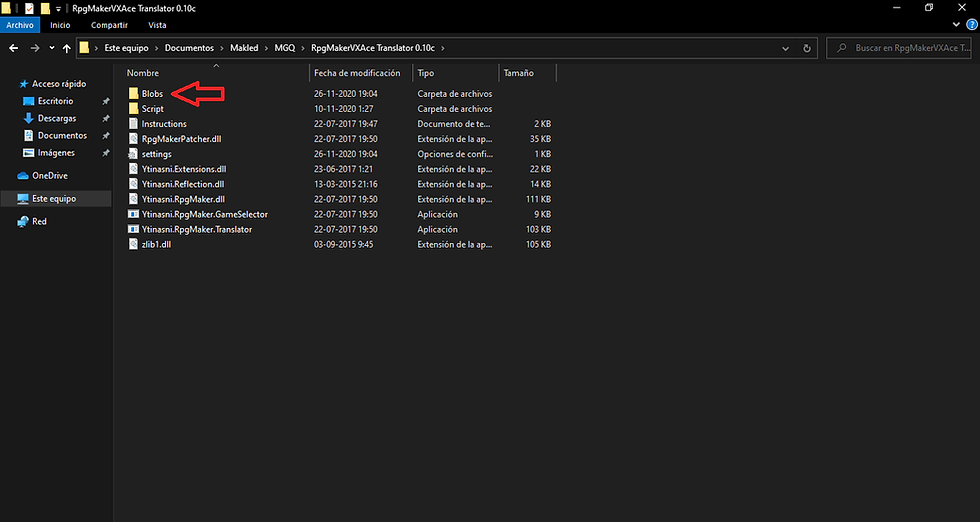Open the recent locations dropdown arrow
This screenshot has width=980, height=522.
point(52,48)
